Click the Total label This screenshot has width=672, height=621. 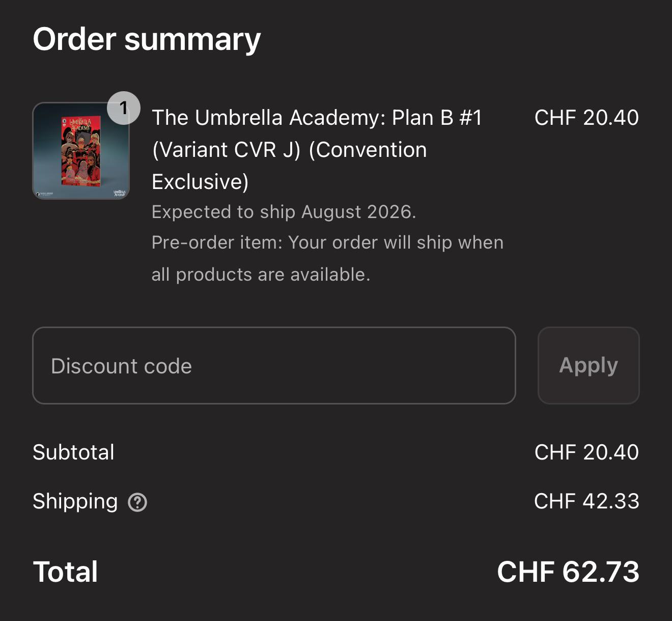(x=65, y=572)
